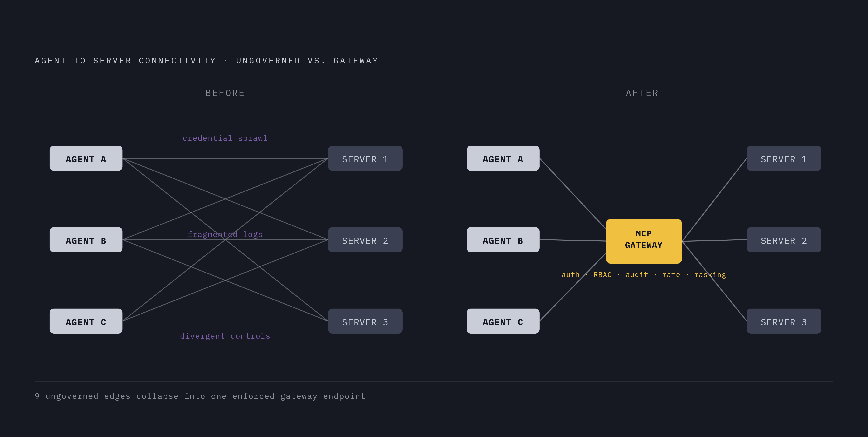Click Agent C box in AFTER diagram

click(x=503, y=321)
